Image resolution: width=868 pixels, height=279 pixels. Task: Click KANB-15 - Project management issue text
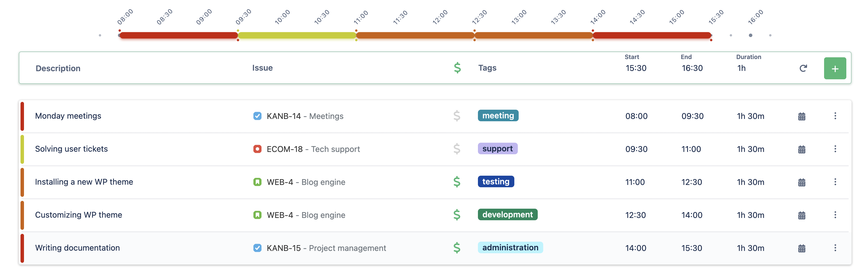pyautogui.click(x=326, y=248)
